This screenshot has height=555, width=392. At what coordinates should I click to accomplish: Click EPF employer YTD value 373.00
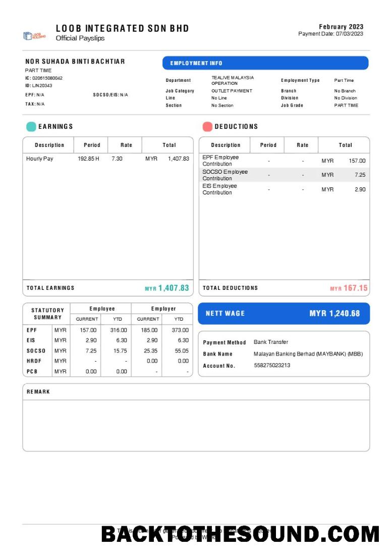click(180, 330)
